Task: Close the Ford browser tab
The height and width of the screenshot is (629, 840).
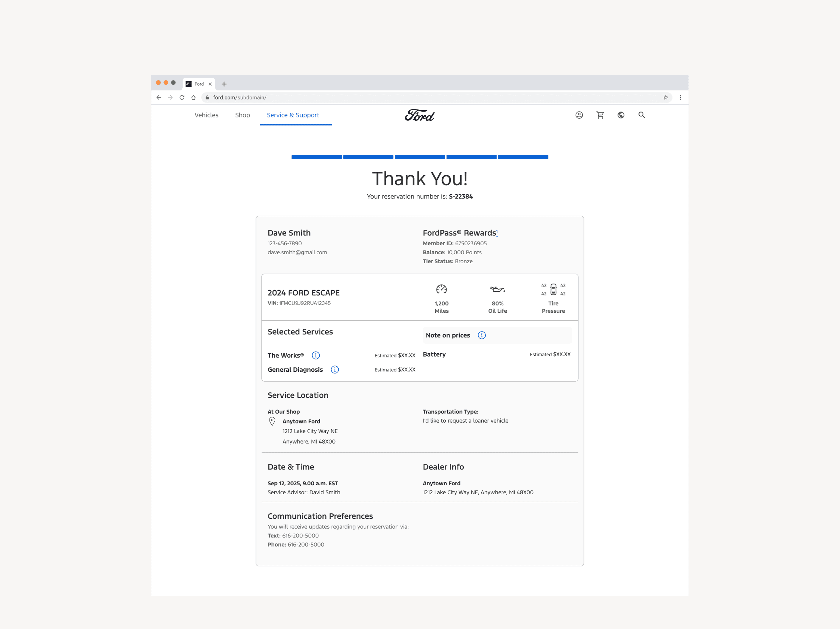Action: 210,84
